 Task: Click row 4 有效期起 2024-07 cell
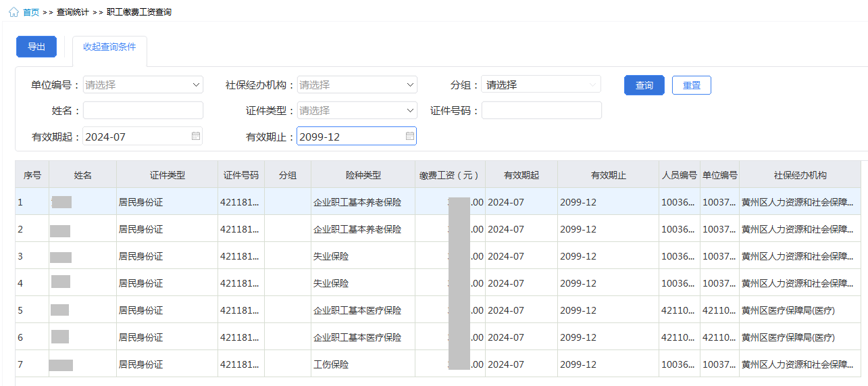tap(521, 283)
